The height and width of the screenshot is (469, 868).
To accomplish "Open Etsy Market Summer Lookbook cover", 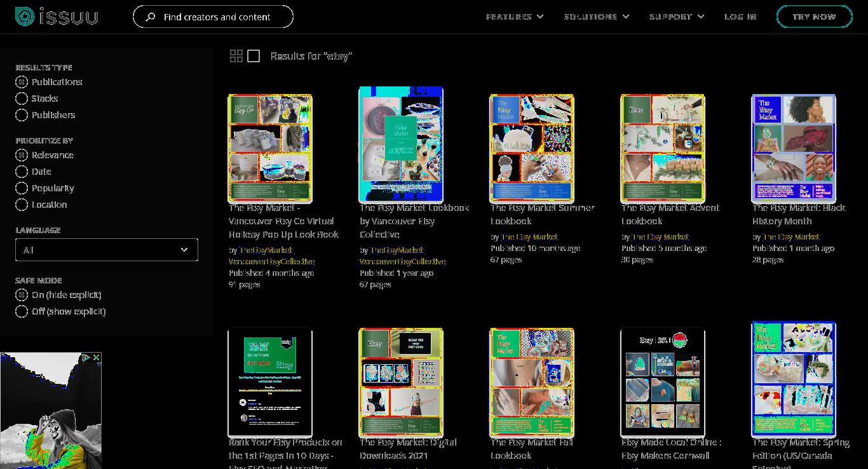I will point(532,148).
